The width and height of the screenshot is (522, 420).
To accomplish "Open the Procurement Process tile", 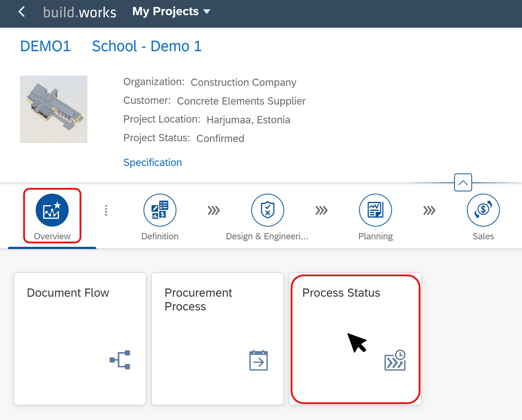I will coord(218,339).
